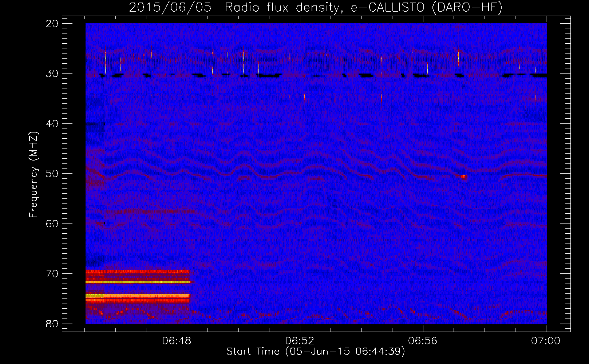Click the 60 frequency tick label
This screenshot has height=364, width=589.
click(x=52, y=223)
